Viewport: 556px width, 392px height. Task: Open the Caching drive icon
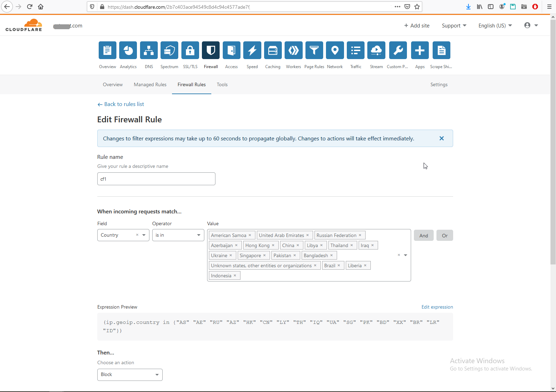tap(273, 50)
